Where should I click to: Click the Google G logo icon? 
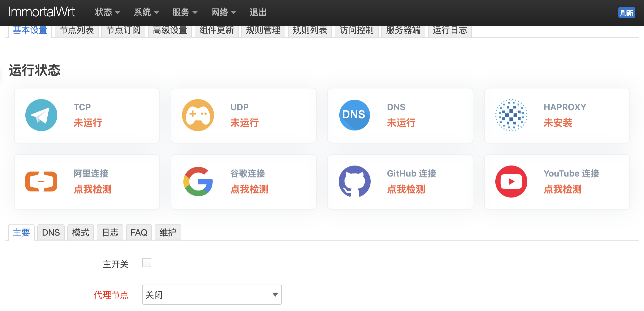[x=198, y=182]
